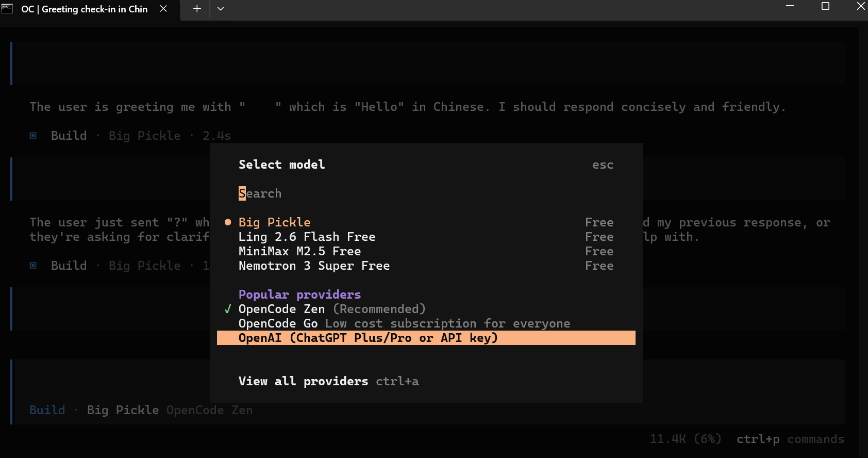Close the Greeting check-in tab
The width and height of the screenshot is (868, 458).
click(163, 9)
